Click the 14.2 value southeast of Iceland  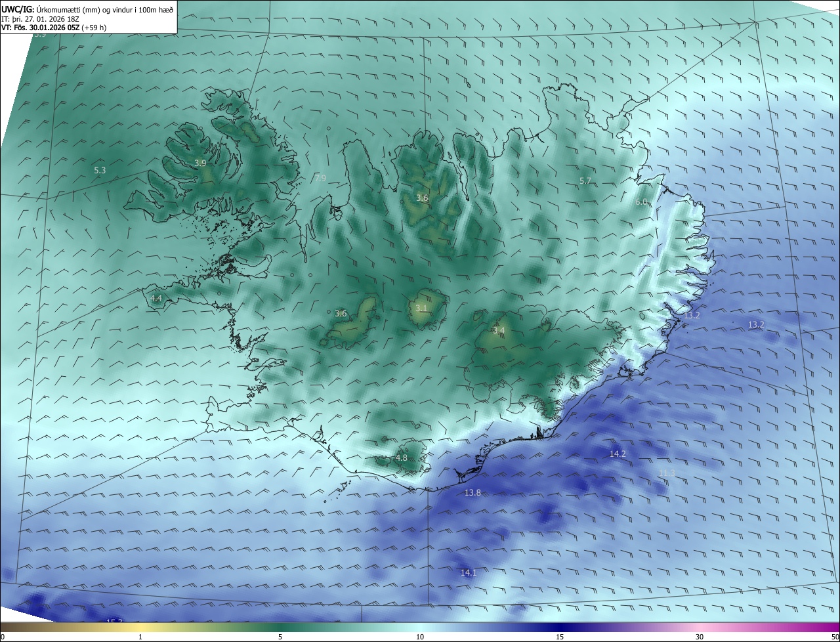tap(618, 454)
